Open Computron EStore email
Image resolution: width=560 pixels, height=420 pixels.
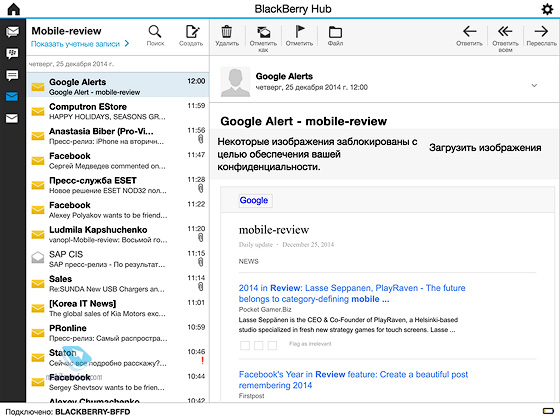[118, 111]
